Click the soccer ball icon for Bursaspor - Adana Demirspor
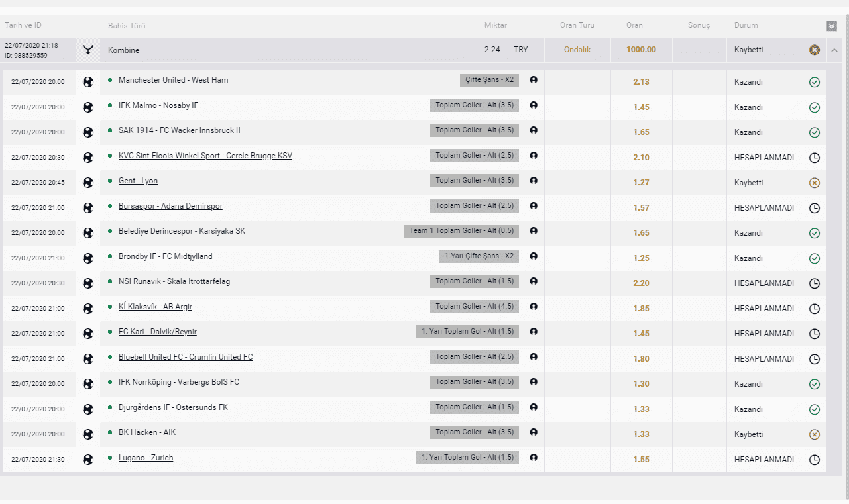The height and width of the screenshot is (504, 849). pyautogui.click(x=88, y=208)
